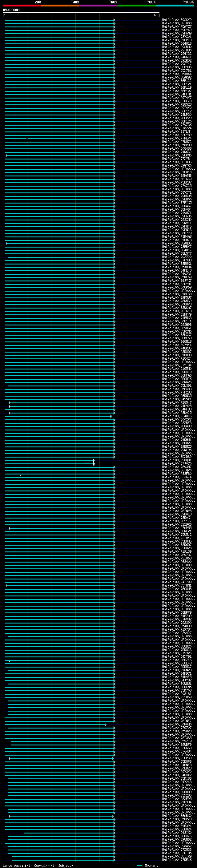This screenshot has height=868, width=197.
Task: Select label UniRef100_C3ZBE3
Action: 177,423
